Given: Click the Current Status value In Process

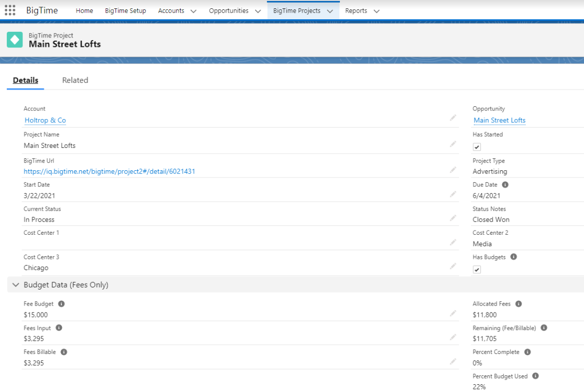Looking at the screenshot, I should [x=39, y=220].
